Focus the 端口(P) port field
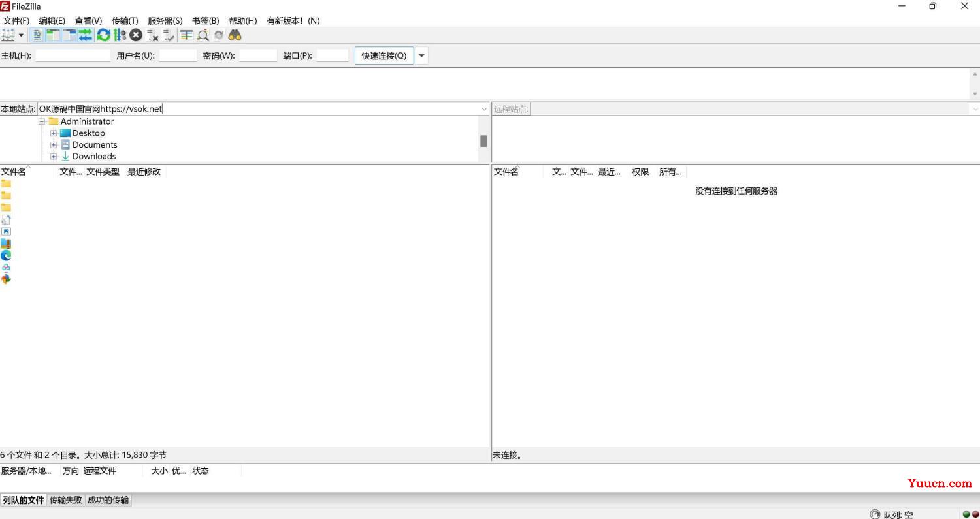 (333, 55)
